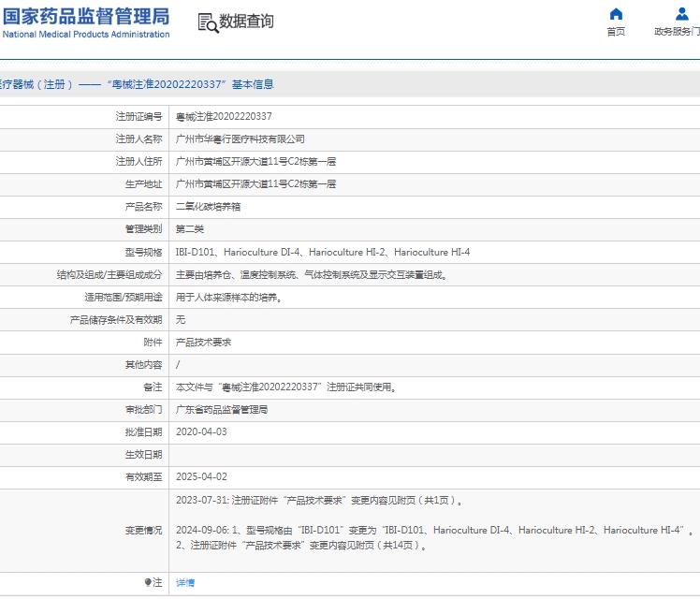
Task: Click the 政务服务门户 text label
Action: click(x=677, y=31)
